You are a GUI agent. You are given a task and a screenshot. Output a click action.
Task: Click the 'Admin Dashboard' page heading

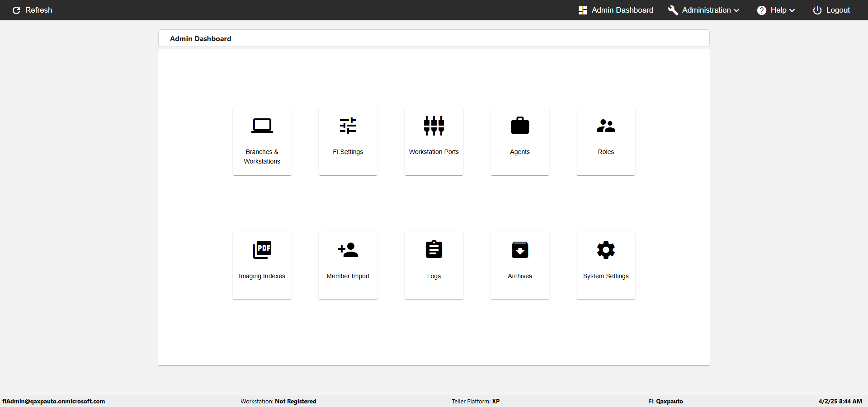point(201,39)
